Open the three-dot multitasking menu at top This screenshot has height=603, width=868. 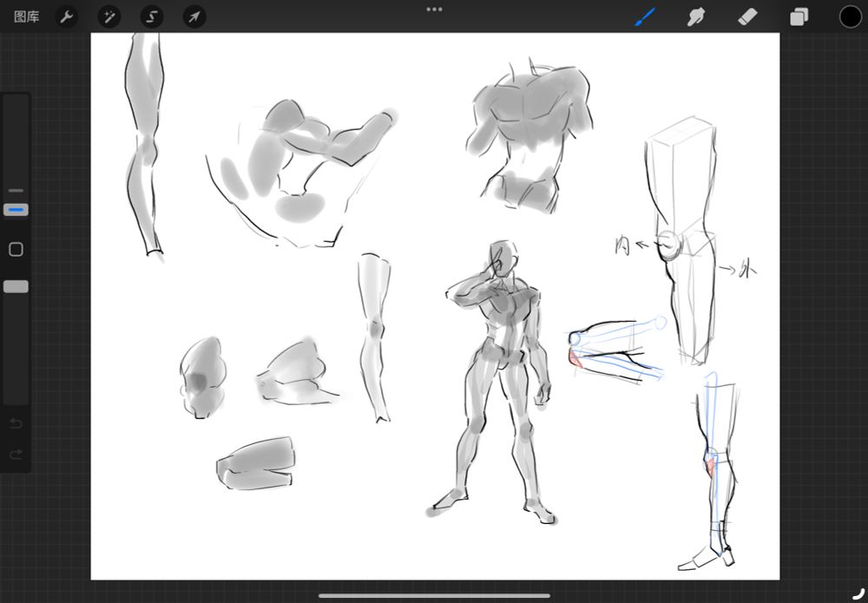tap(434, 10)
